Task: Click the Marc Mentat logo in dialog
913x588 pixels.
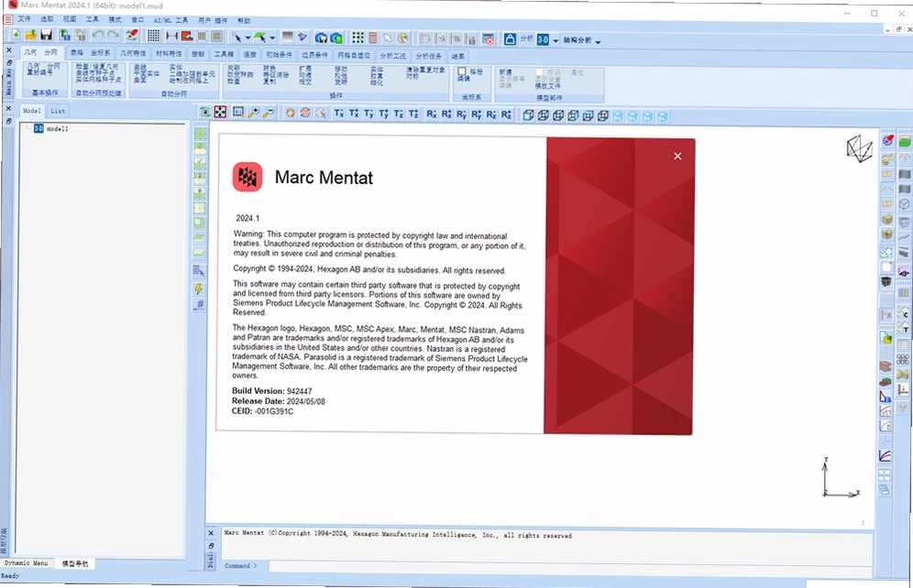Action: coord(247,177)
